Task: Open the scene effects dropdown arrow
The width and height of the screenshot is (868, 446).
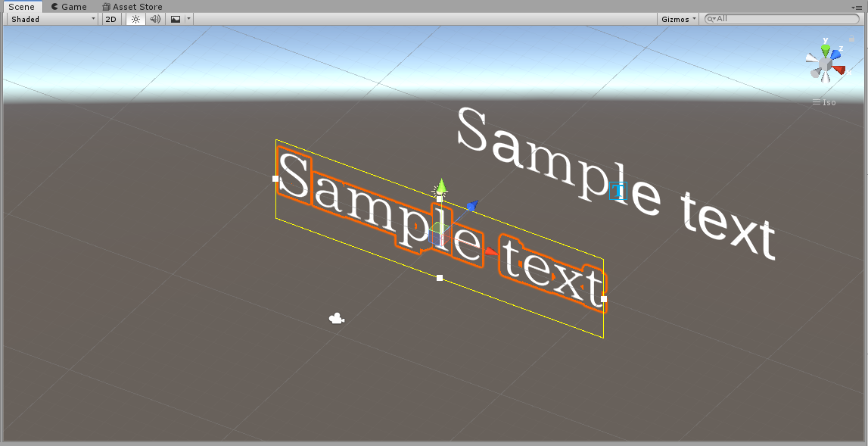Action: pos(188,19)
